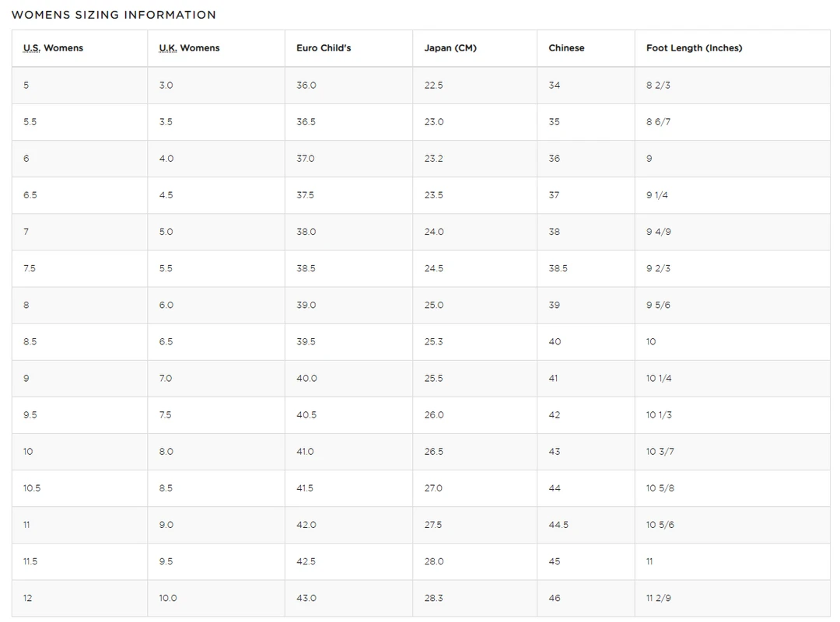Click the Euro size 37.5 cell
This screenshot has height=622, width=840.
click(x=305, y=195)
